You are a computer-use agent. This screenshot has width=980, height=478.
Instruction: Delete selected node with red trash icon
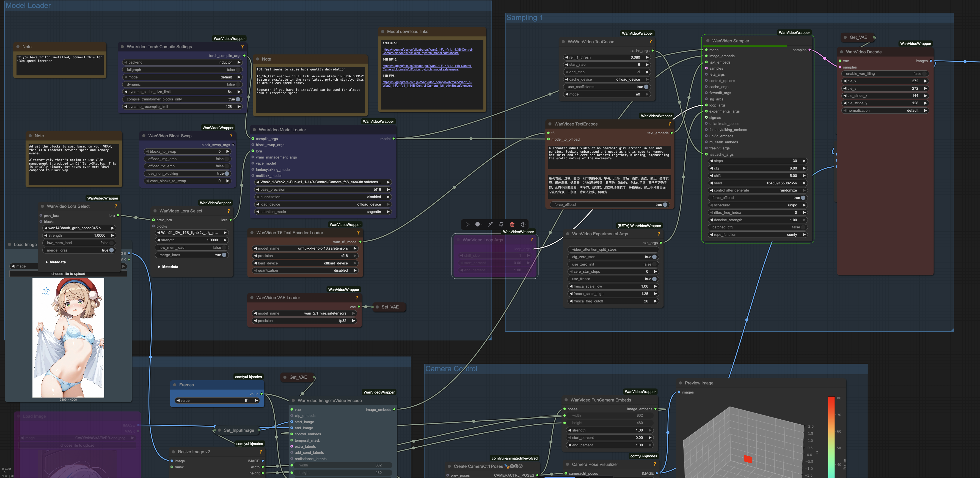tap(512, 224)
